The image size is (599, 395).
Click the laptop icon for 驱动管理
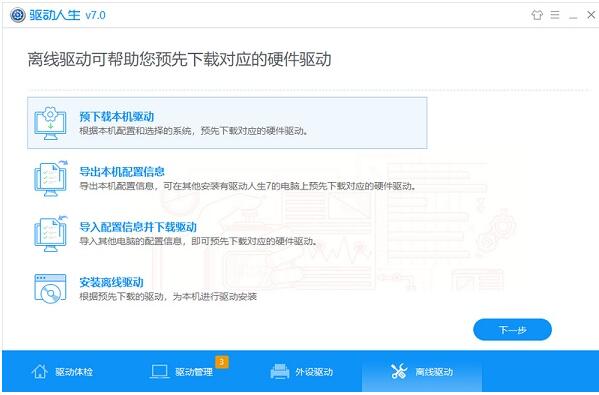coord(159,371)
